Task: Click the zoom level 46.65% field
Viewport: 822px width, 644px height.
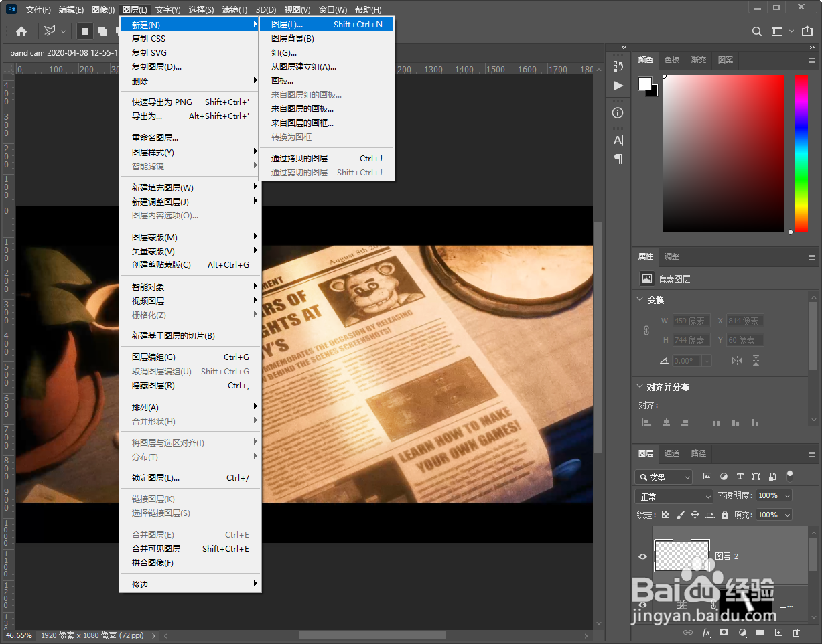Action: (19, 635)
